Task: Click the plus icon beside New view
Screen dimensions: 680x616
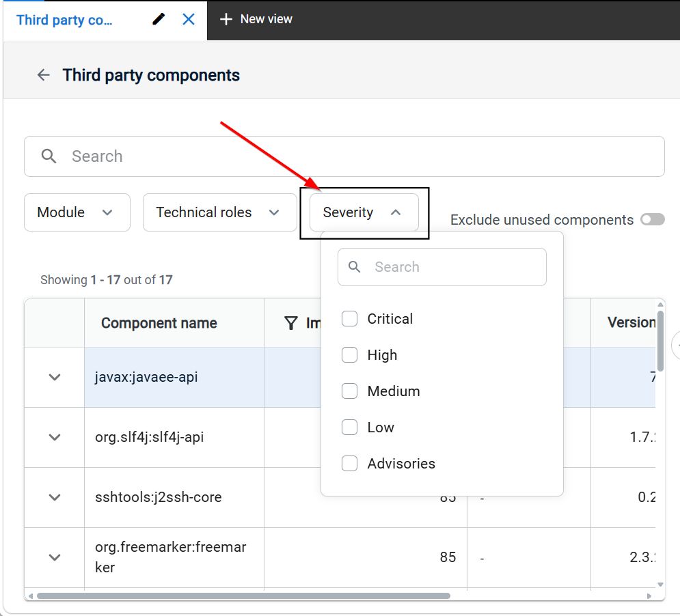Action: 226,19
